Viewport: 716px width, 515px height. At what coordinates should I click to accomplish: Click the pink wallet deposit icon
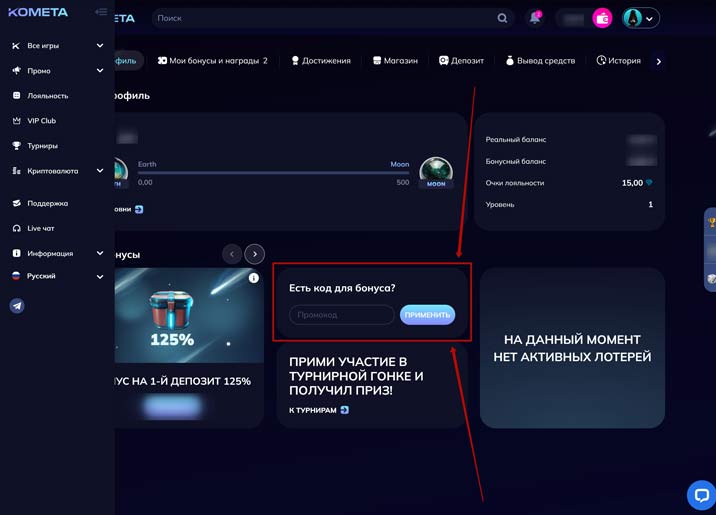602,18
